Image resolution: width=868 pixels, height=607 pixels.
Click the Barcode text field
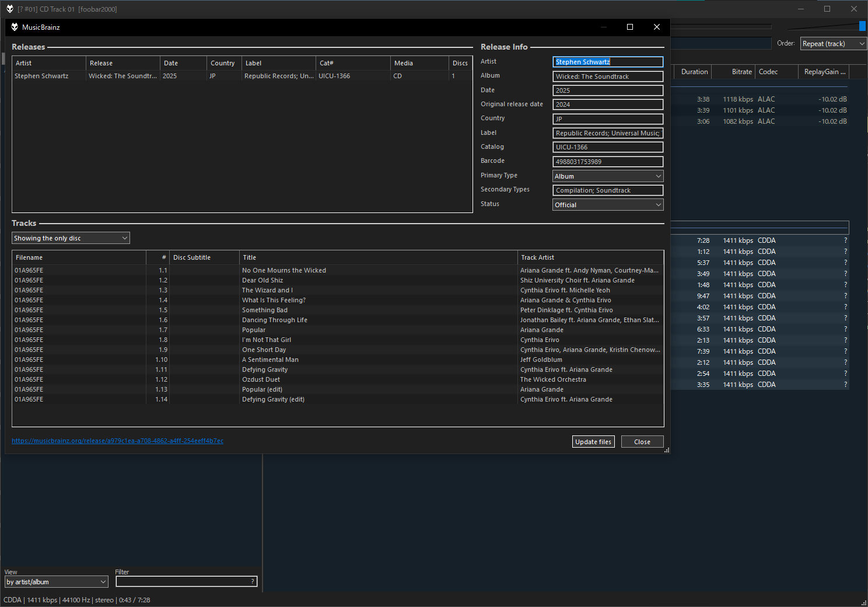(608, 162)
